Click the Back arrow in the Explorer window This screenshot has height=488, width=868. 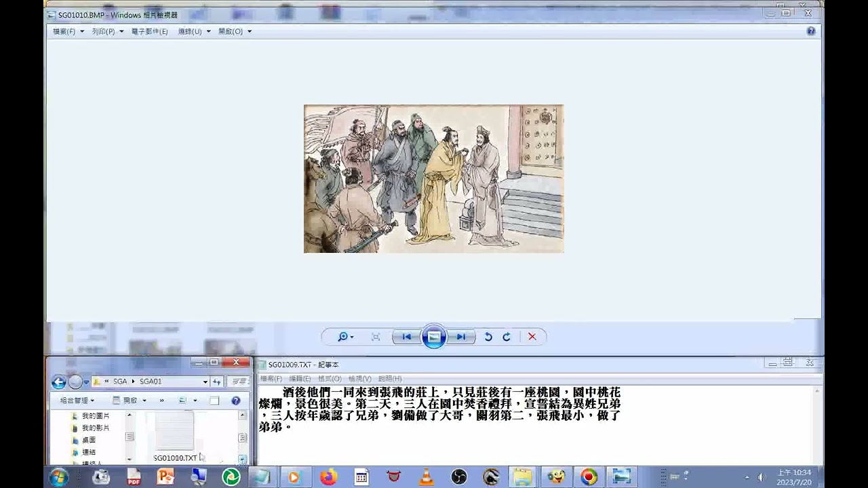coord(58,382)
